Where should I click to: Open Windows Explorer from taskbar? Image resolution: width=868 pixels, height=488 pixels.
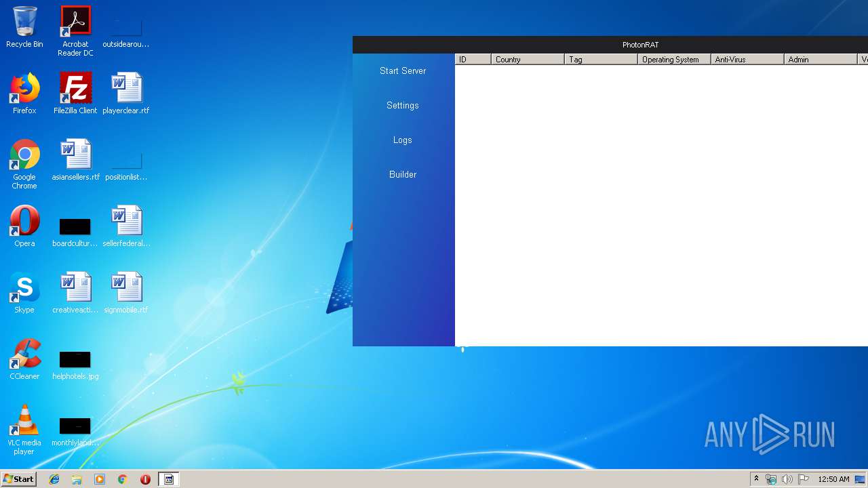pos(77,479)
